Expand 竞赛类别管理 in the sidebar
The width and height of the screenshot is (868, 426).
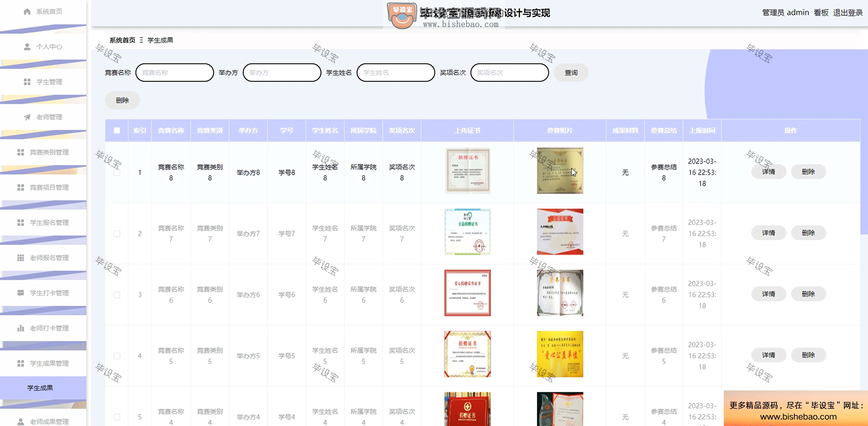[43, 152]
